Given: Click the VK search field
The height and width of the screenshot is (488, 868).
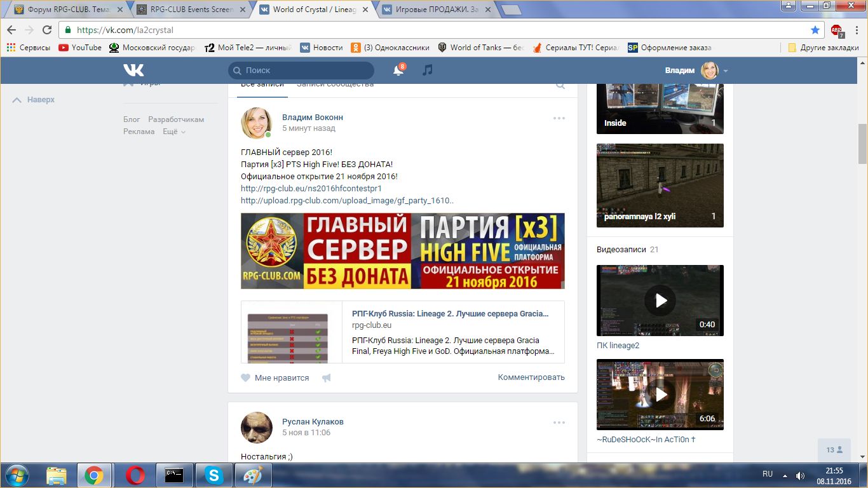Looking at the screenshot, I should point(301,71).
